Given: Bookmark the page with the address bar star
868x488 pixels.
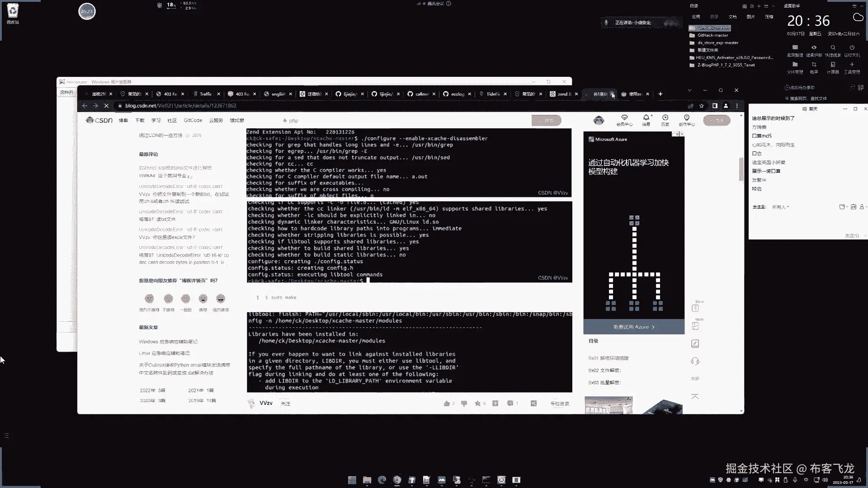Looking at the screenshot, I should point(702,106).
